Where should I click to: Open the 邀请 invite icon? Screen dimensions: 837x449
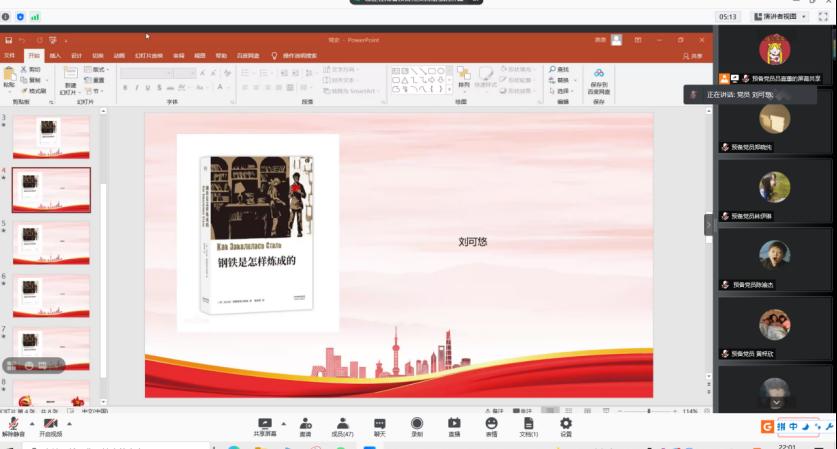tap(305, 424)
